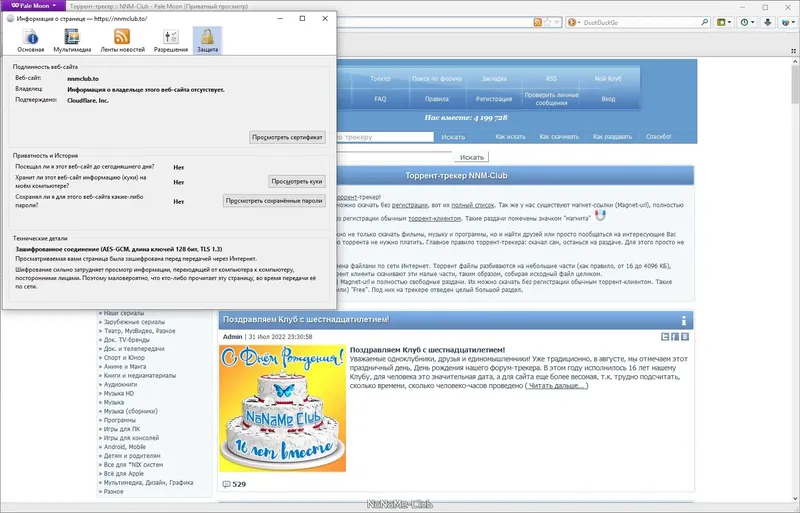This screenshot has height=513, width=800.
Task: Switch to the Мультимедиа tab
Action: tap(72, 40)
